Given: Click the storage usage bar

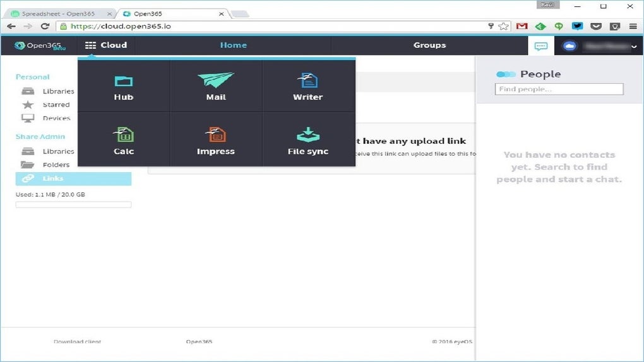Looking at the screenshot, I should click(x=73, y=204).
